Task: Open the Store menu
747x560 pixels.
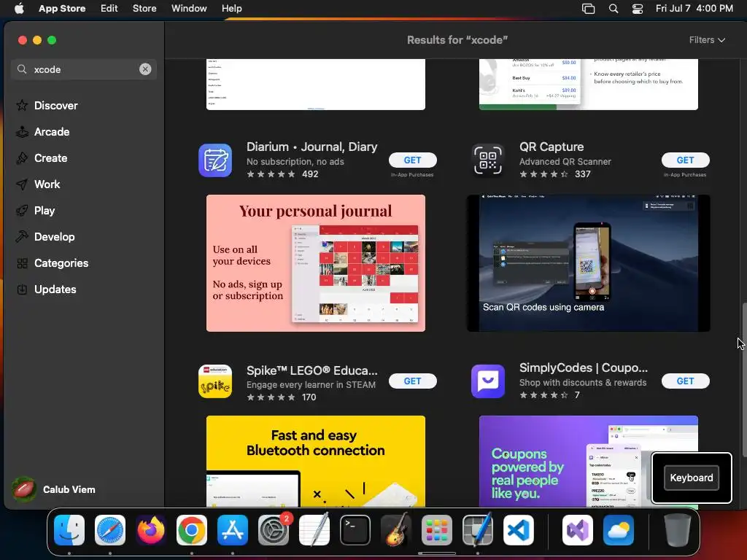Action: point(144,9)
